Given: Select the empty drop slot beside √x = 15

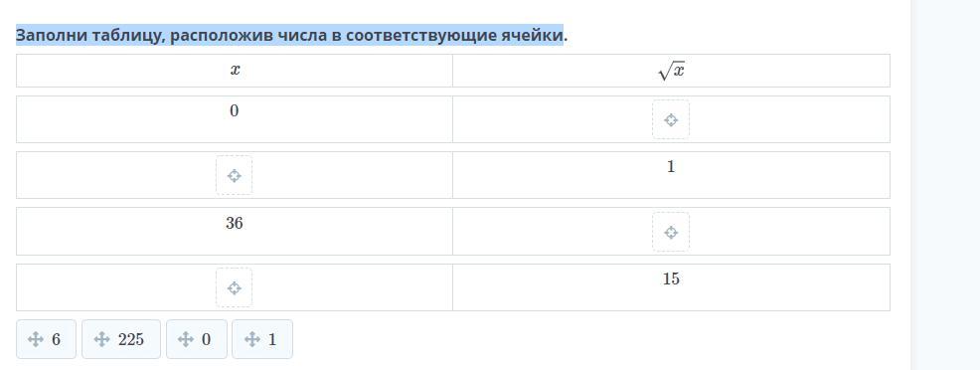Looking at the screenshot, I should [234, 287].
